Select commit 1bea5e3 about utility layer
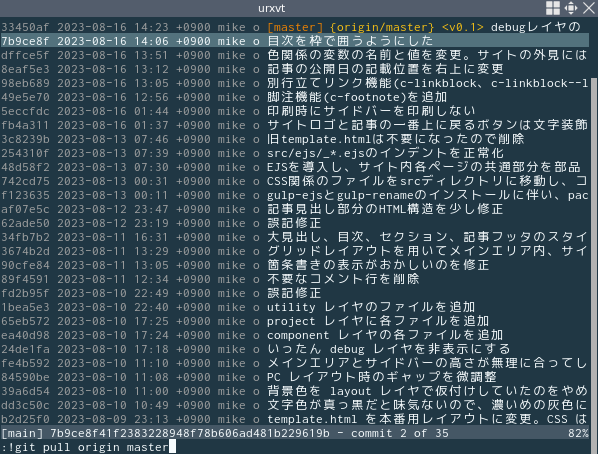Image resolution: width=598 pixels, height=454 pixels. (x=294, y=307)
